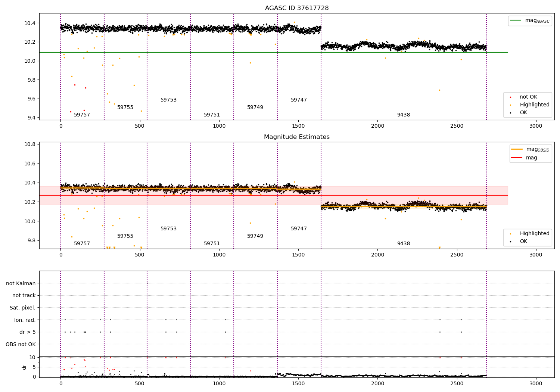560x392 pixels.
Task: Click obsid label 59757 in Magnitude Estimates plot
Action: [x=82, y=244]
